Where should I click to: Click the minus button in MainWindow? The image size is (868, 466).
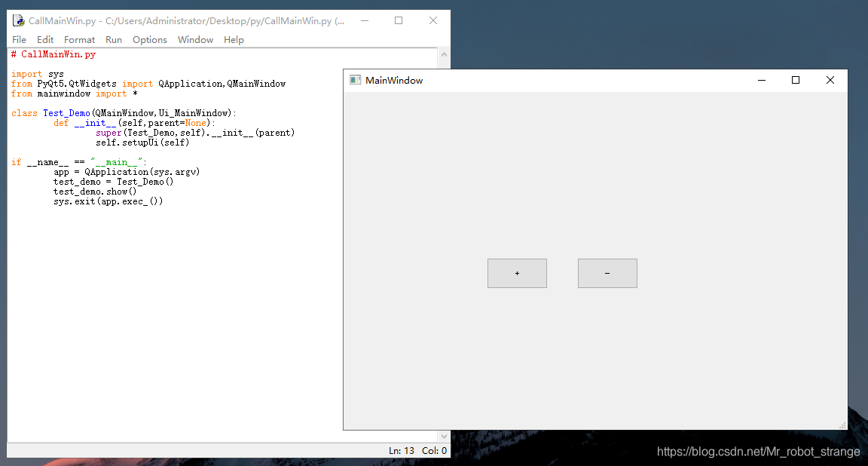point(607,273)
